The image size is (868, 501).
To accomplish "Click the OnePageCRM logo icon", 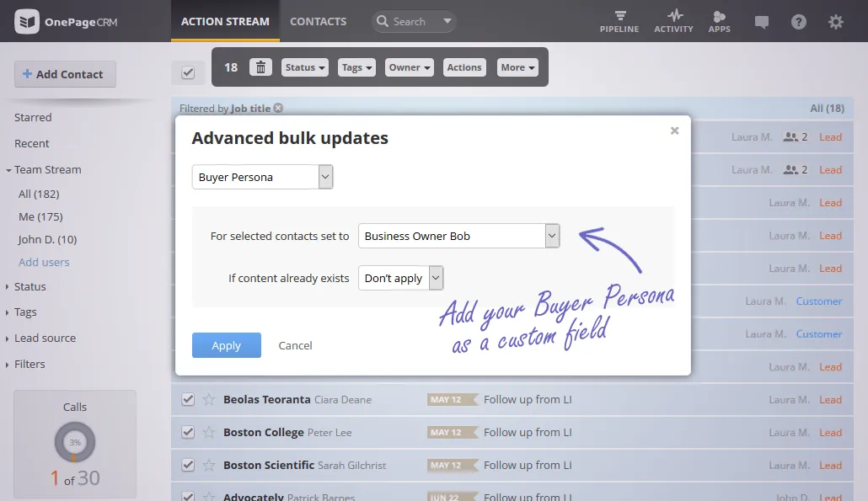I will pyautogui.click(x=27, y=22).
